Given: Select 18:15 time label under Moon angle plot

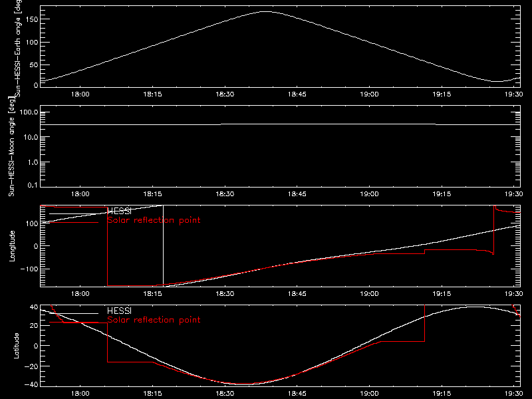Looking at the screenshot, I should [x=153, y=194].
